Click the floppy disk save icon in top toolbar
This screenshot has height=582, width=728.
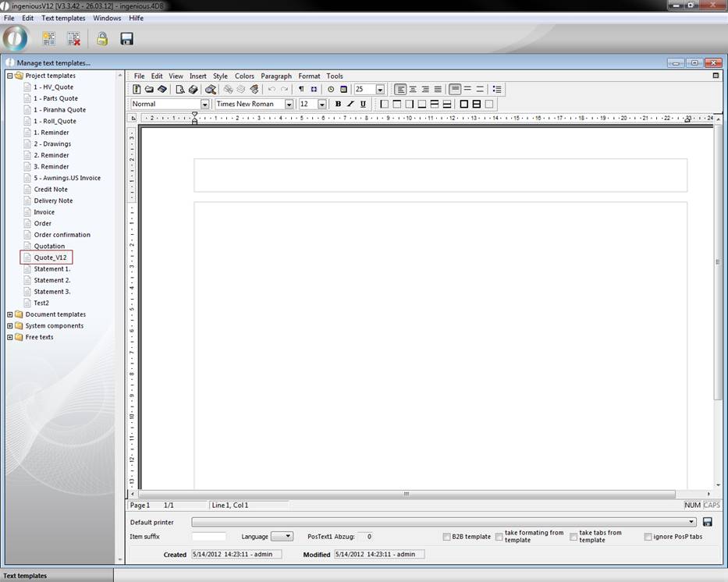click(x=126, y=38)
